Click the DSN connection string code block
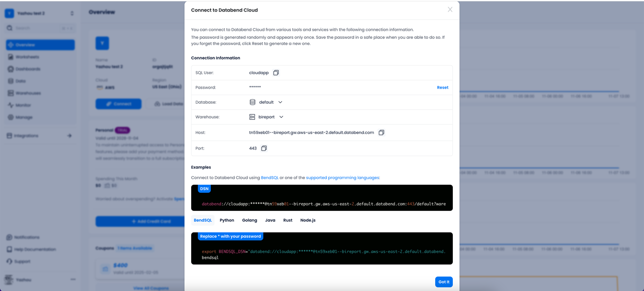The width and height of the screenshot is (644, 291). click(322, 197)
